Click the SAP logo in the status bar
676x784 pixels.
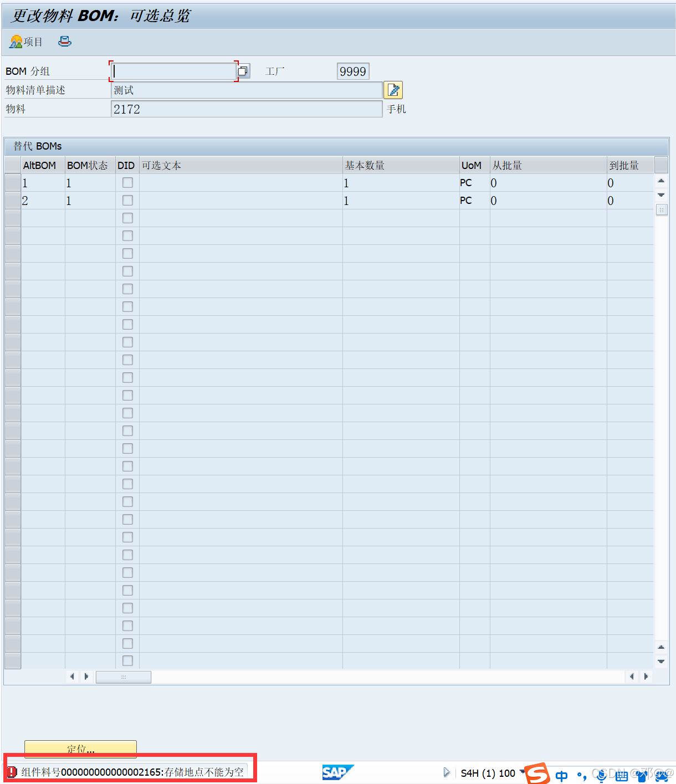pos(338,772)
